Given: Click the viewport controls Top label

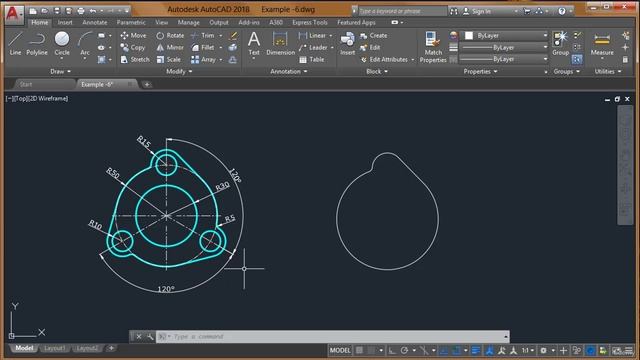Looking at the screenshot, I should click(20, 98).
